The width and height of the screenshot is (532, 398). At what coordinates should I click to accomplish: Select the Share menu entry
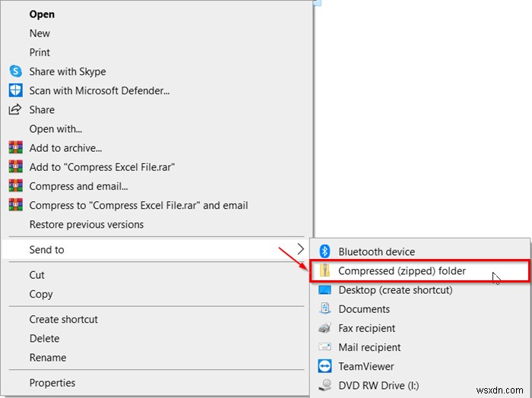(157, 109)
